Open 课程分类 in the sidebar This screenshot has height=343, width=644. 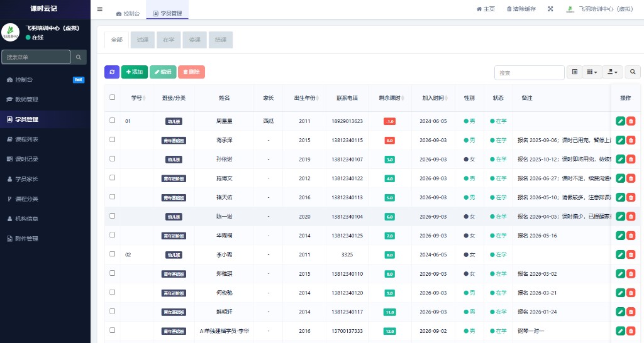(x=45, y=199)
